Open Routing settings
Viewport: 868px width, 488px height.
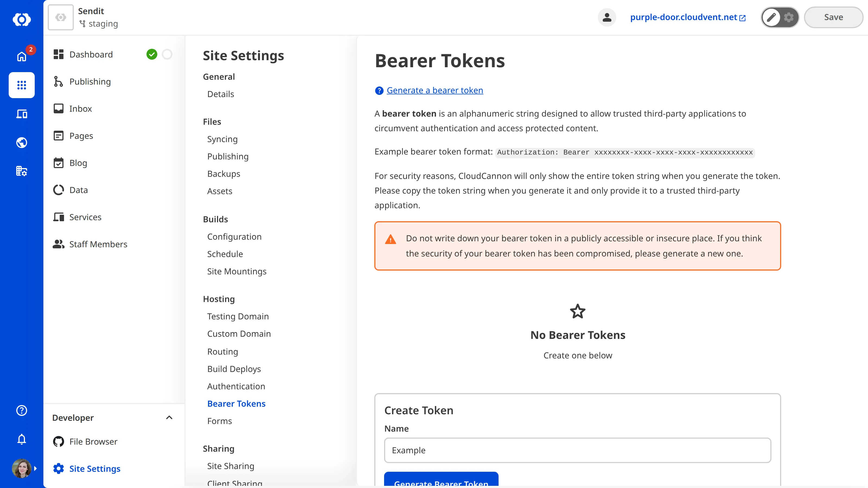tap(222, 351)
